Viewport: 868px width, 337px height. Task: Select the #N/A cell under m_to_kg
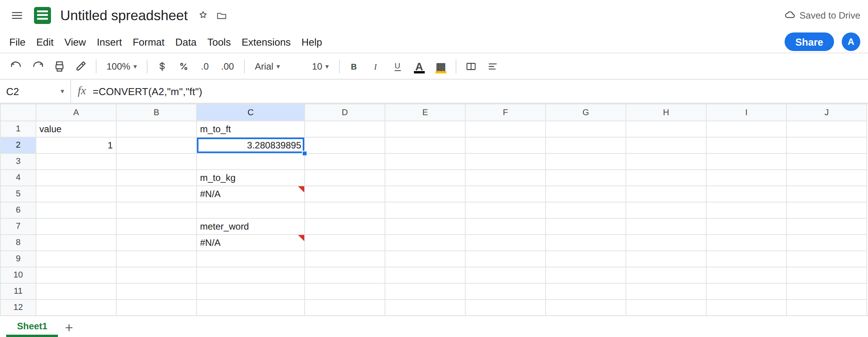point(251,194)
